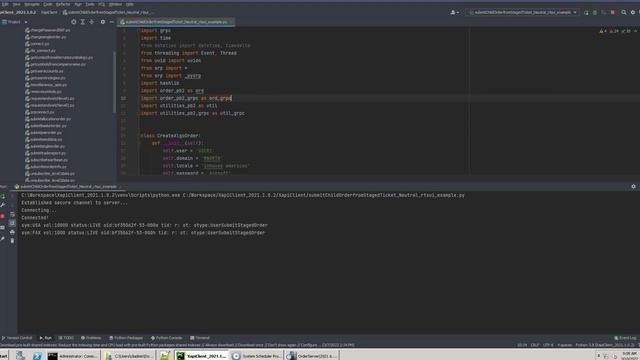Open PowerShell from the taskbar
Viewport: 640px width, 360px height.
(37, 356)
